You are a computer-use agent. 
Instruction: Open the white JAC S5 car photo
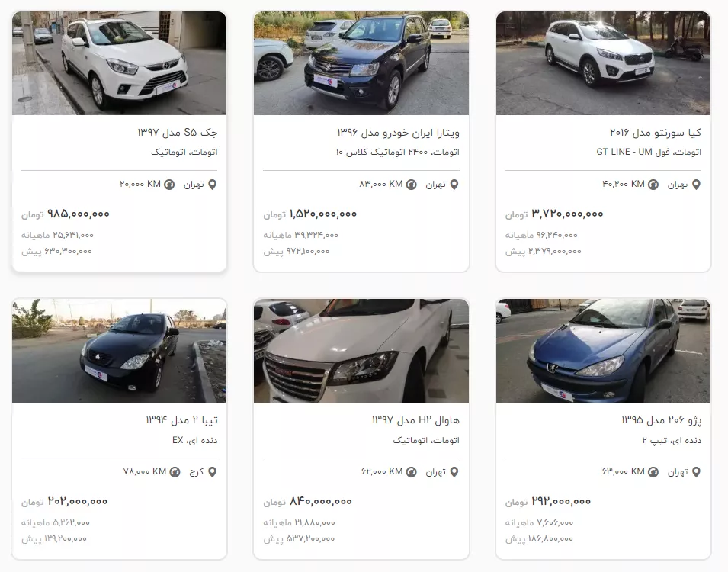(x=120, y=63)
